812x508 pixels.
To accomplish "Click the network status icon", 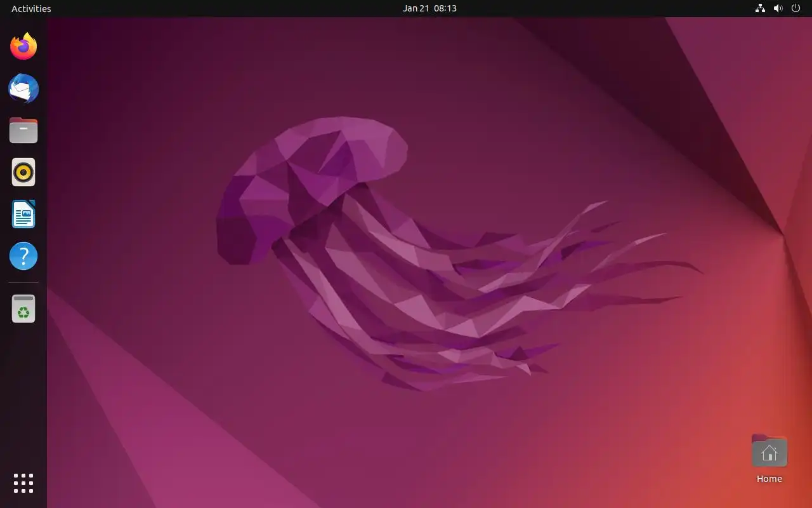I will (x=760, y=8).
